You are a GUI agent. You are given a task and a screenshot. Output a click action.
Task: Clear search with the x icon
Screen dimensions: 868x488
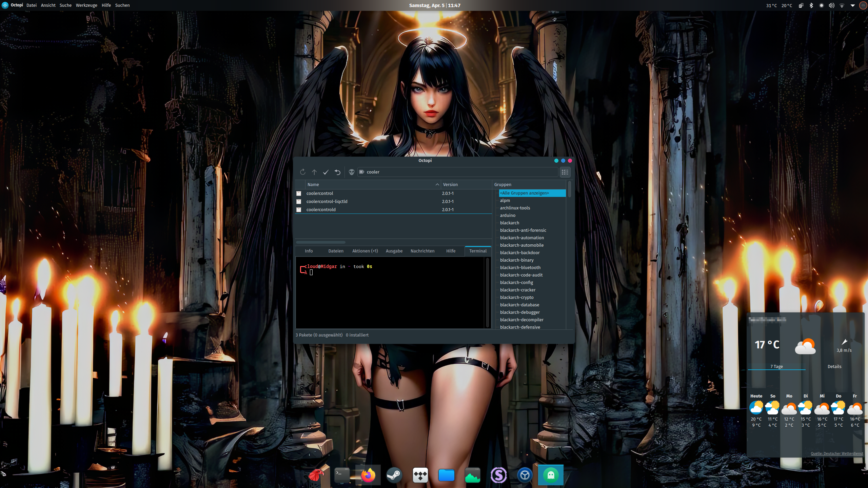(x=361, y=172)
